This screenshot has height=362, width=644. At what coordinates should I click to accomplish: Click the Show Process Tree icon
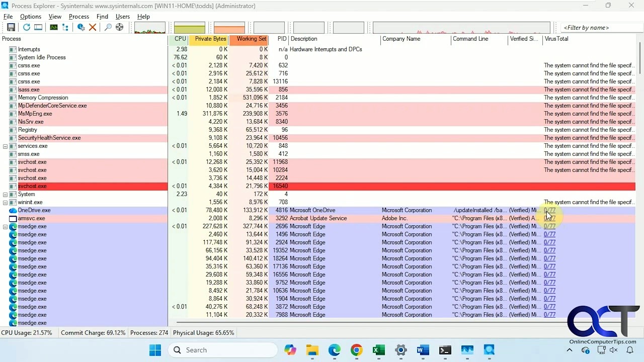[x=65, y=27]
